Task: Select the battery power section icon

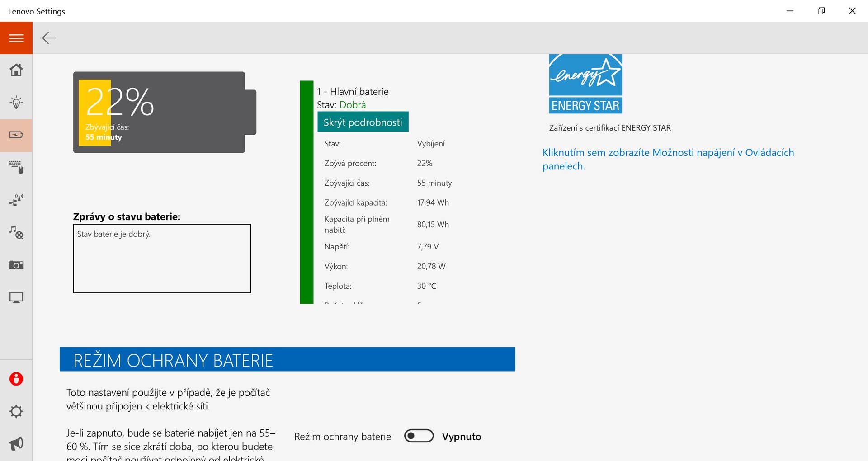Action: pyautogui.click(x=16, y=135)
